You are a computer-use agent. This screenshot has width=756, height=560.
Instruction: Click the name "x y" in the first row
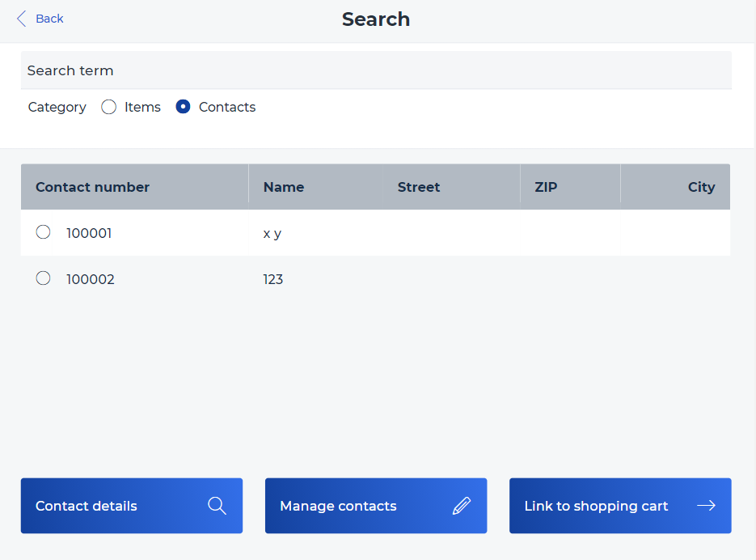pyautogui.click(x=272, y=233)
